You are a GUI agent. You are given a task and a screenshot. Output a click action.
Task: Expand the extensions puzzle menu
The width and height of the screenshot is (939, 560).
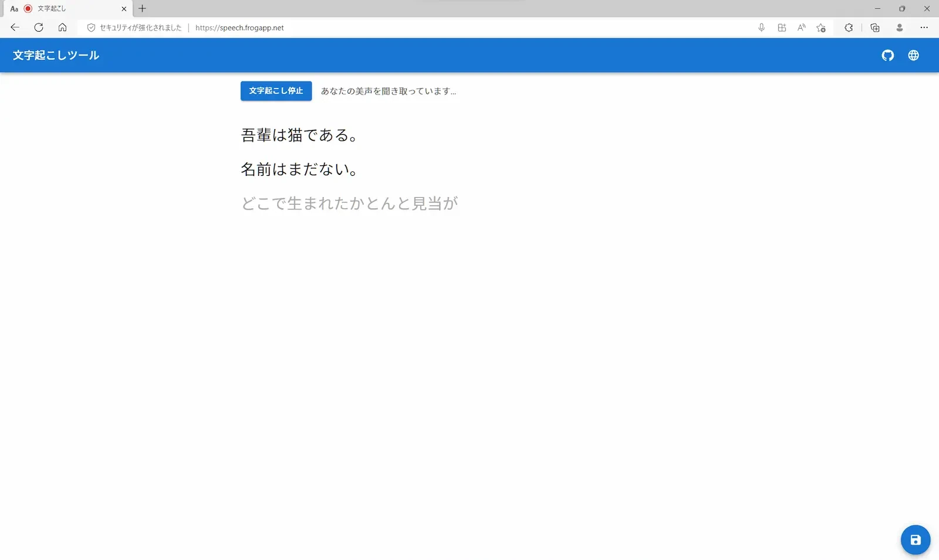pos(847,28)
